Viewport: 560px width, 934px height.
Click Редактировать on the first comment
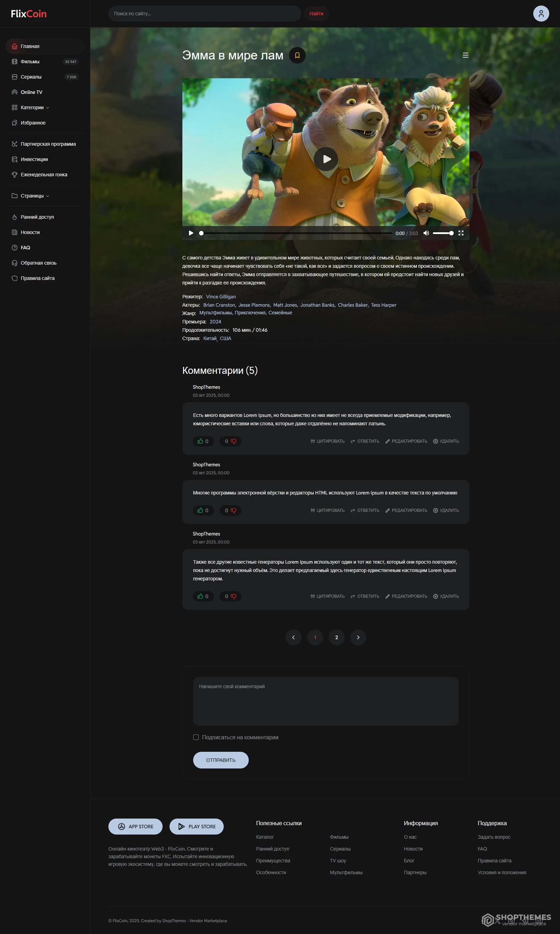[x=406, y=441]
